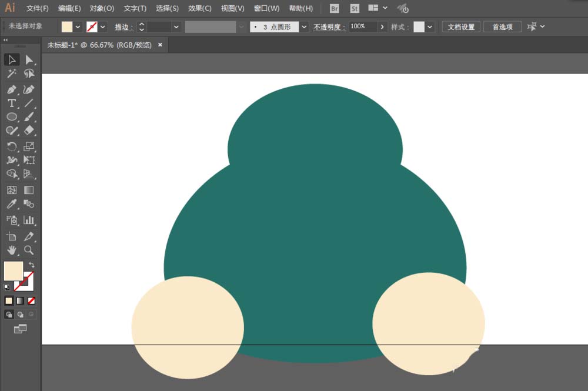588x391 pixels.
Task: Swap fill and stroke colors arrow
Action: pos(32,265)
